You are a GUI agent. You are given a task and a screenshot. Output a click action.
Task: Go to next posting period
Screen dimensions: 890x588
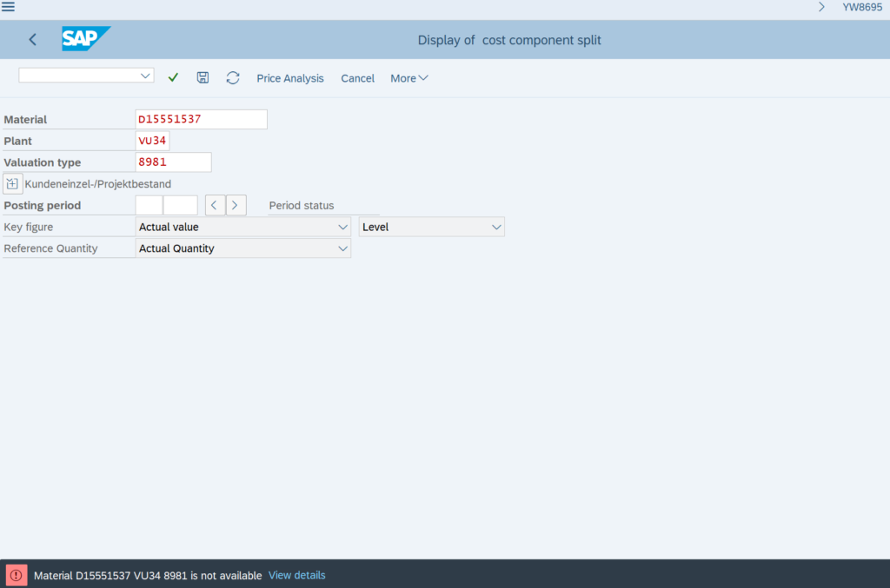coord(236,206)
